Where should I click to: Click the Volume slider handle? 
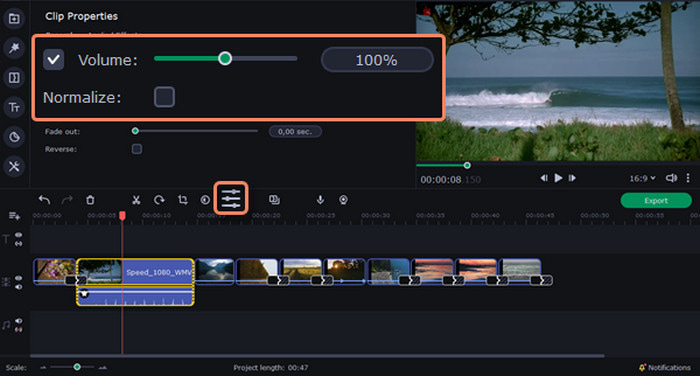pos(225,58)
